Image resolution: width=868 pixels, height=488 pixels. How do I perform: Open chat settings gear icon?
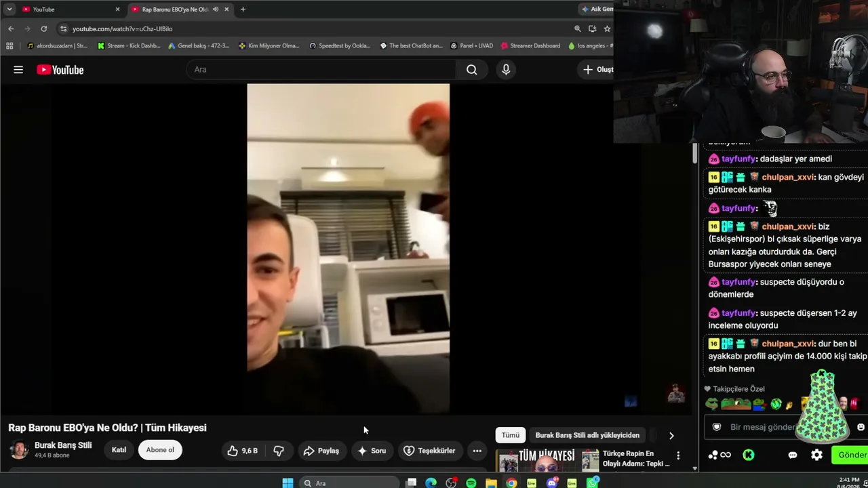pos(817,455)
